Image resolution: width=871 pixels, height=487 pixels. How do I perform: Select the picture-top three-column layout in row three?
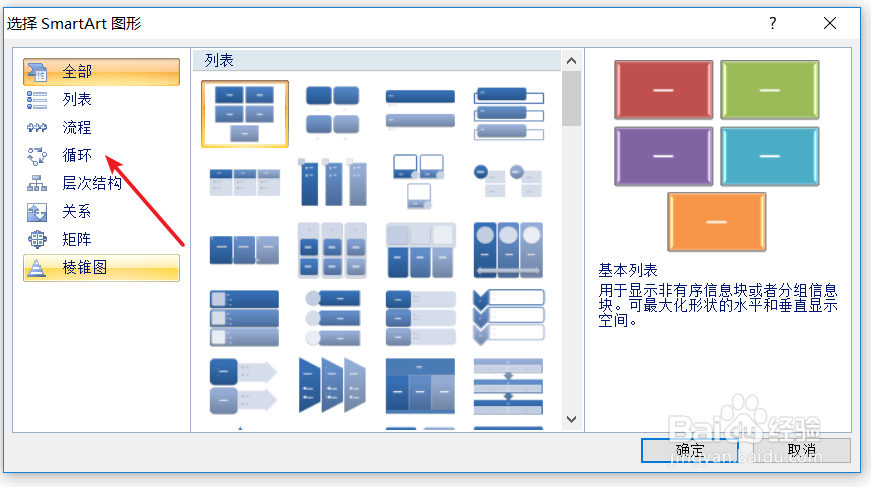coord(420,250)
